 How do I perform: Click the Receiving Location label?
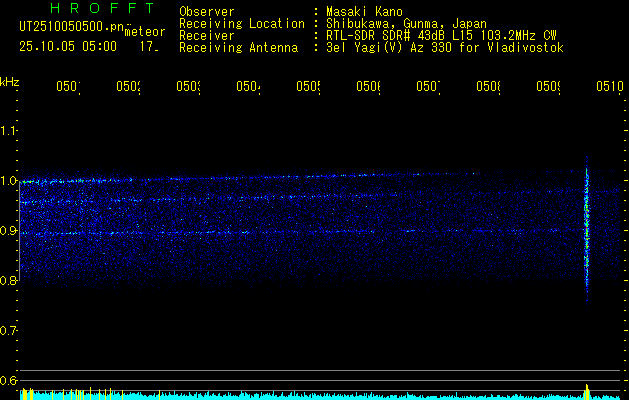tap(242, 24)
